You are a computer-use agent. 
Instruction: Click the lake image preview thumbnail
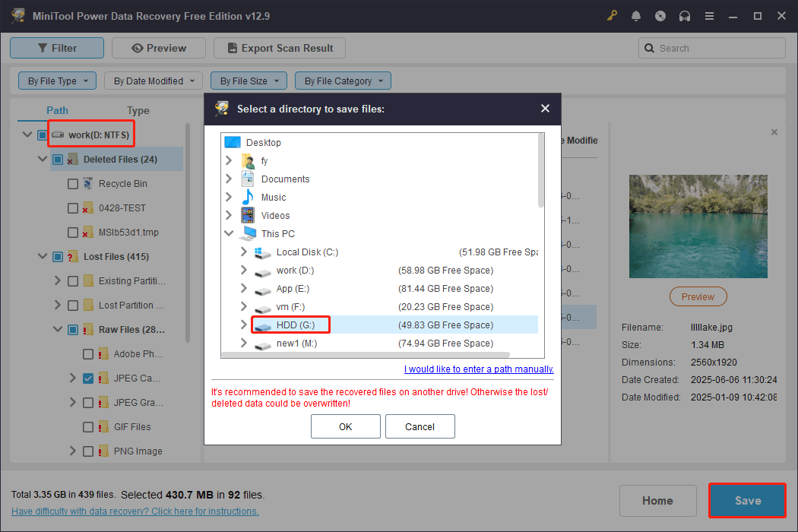(698, 226)
